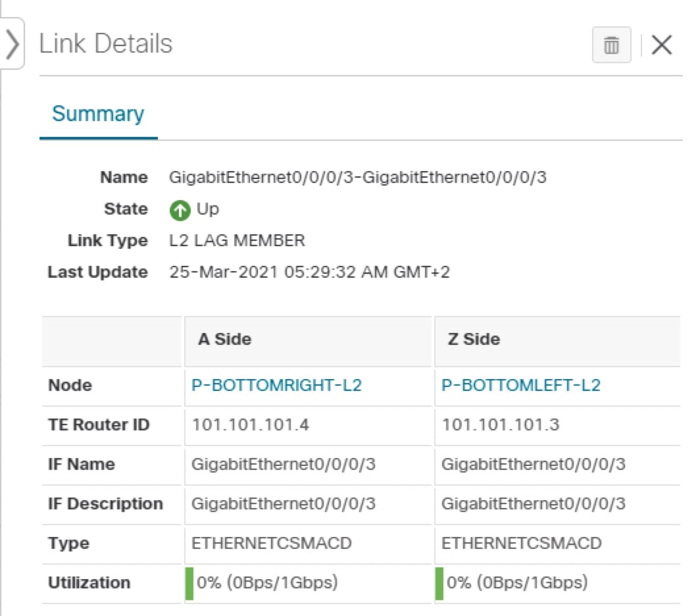Select the Link Details panel title
The image size is (700, 616).
107,43
